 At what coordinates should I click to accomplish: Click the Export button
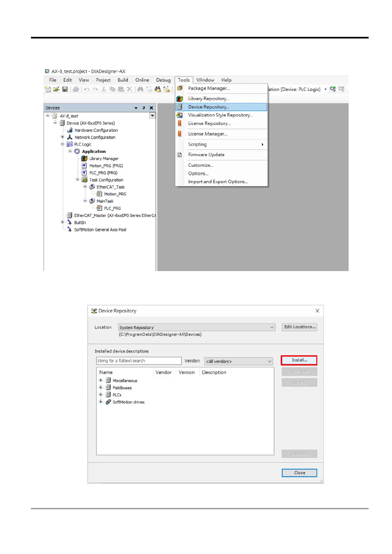(300, 382)
